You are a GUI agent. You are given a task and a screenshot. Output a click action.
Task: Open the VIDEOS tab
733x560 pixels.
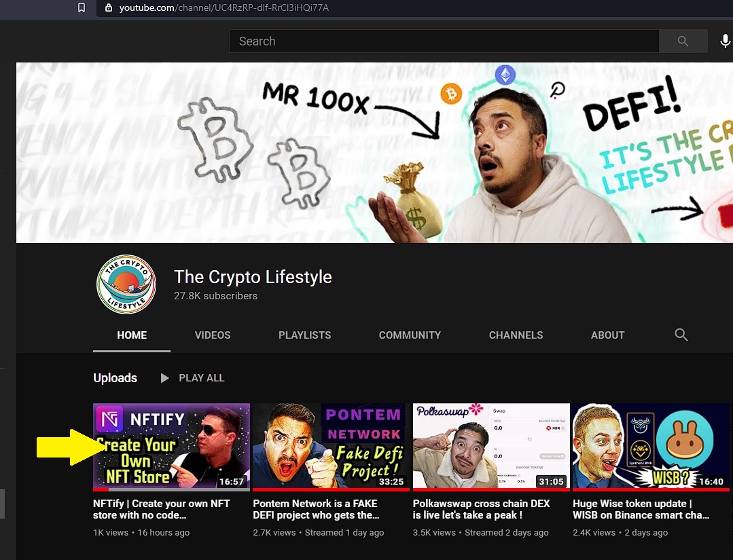213,335
